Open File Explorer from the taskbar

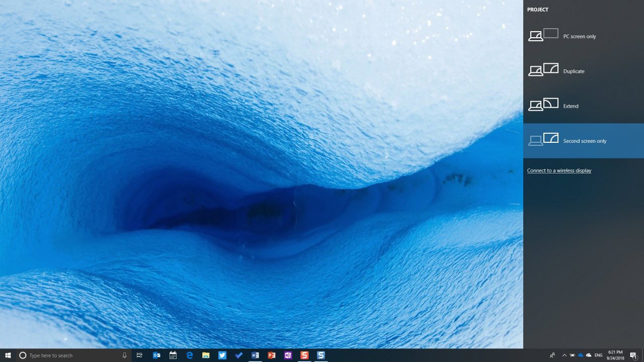[206, 355]
